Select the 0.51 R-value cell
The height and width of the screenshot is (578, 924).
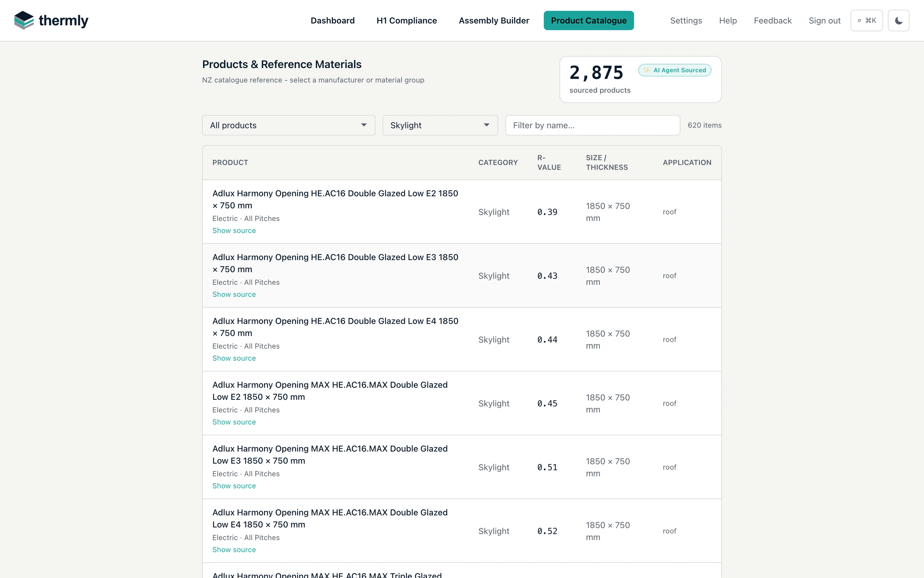547,467
